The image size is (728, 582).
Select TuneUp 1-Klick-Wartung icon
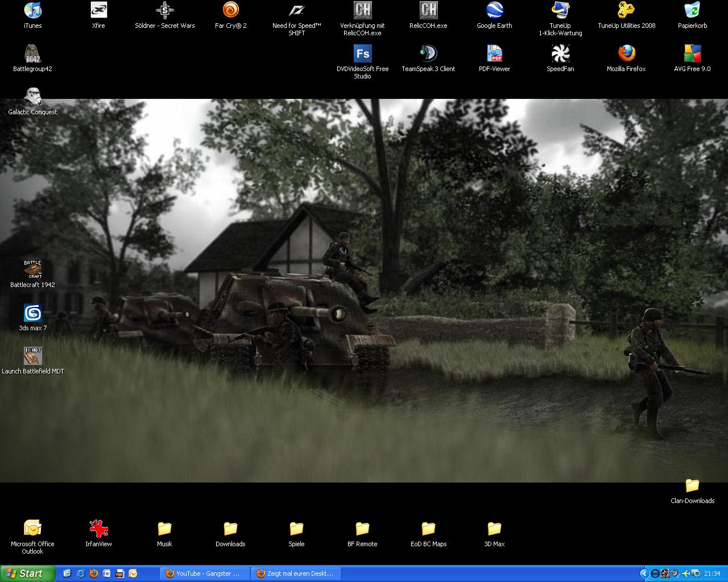560,19
